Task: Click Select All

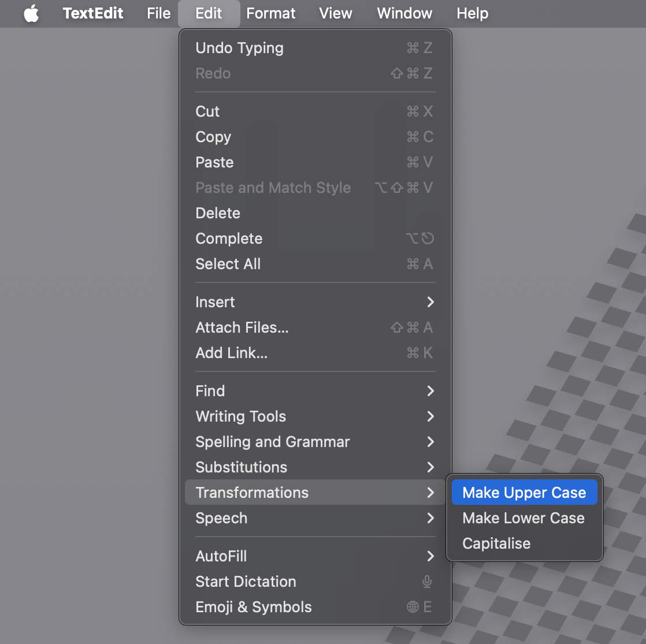Action: (x=228, y=264)
